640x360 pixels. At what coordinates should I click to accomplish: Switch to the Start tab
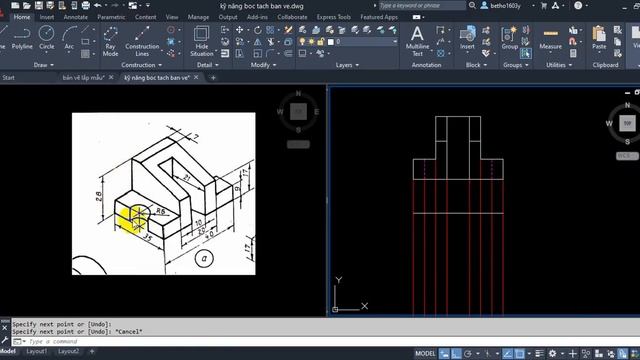pyautogui.click(x=8, y=78)
